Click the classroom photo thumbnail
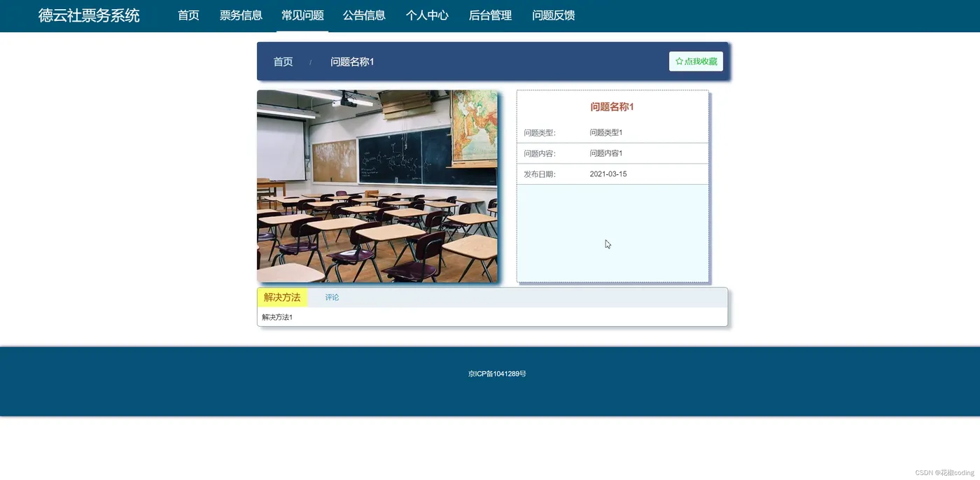980x480 pixels. [377, 186]
